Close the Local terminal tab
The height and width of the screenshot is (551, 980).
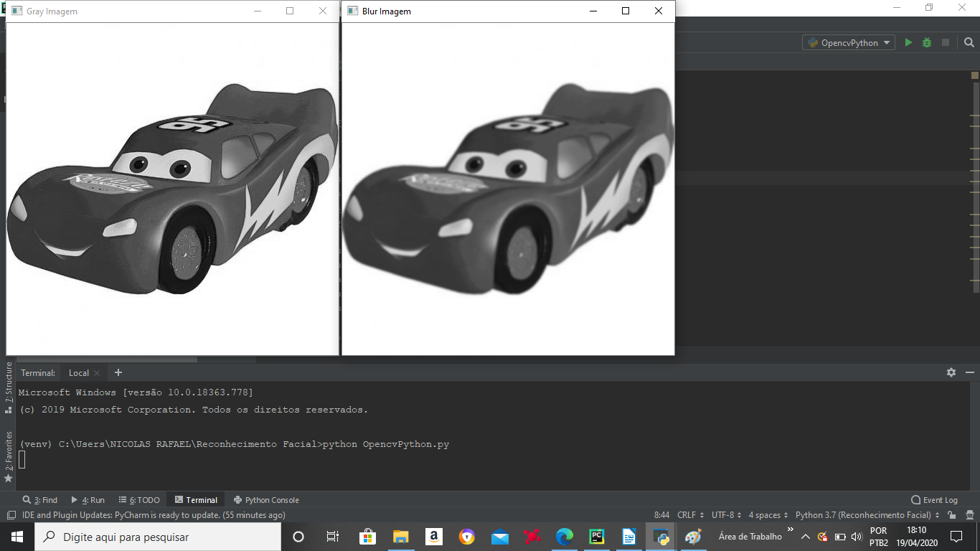[x=97, y=373]
